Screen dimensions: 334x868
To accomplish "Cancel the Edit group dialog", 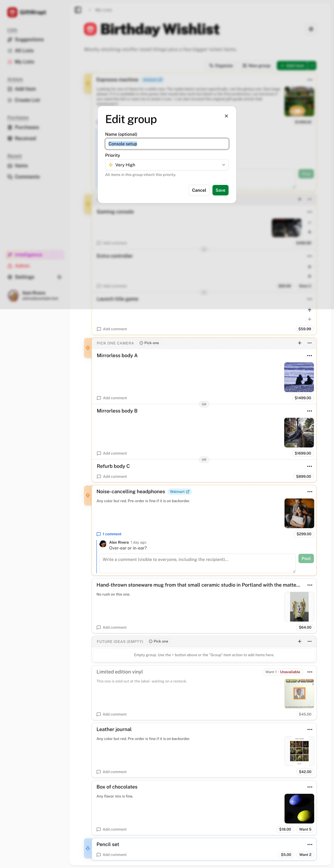I will pos(199,190).
